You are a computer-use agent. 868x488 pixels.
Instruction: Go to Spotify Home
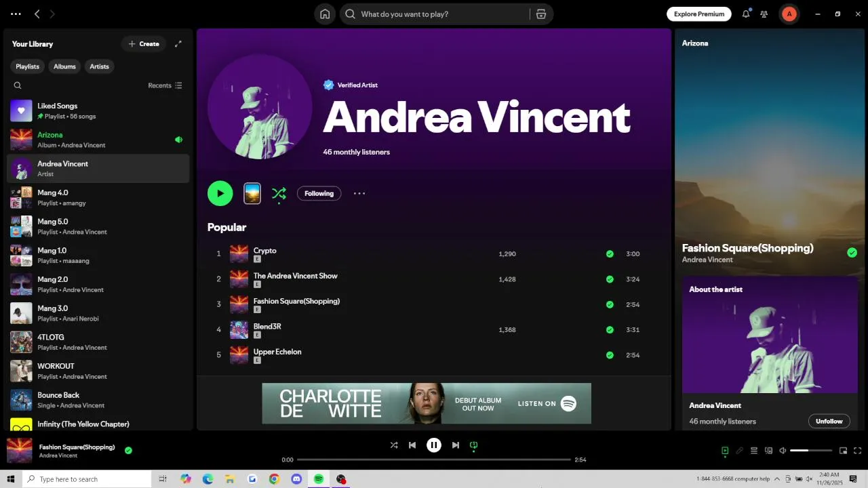(x=325, y=14)
